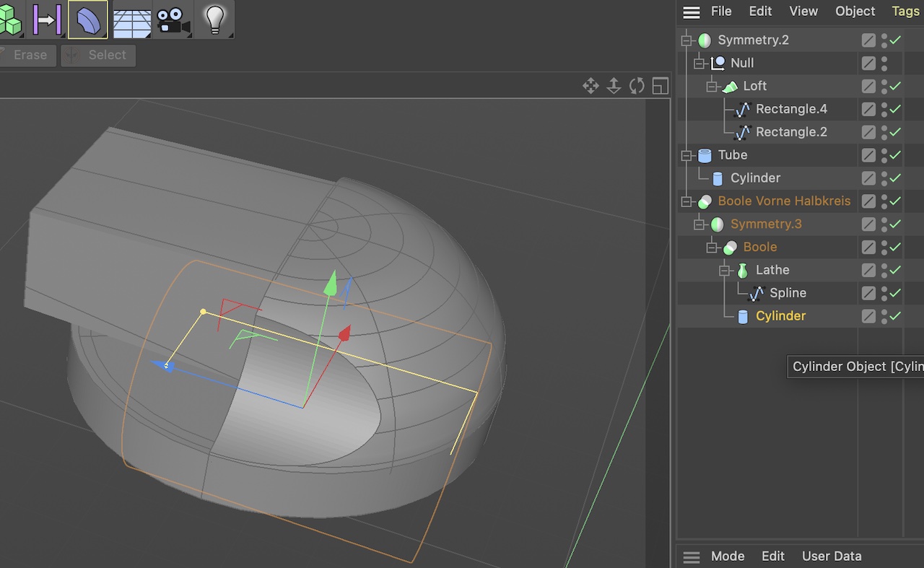Collapse the Symmetry.2 hierarchy

point(687,40)
